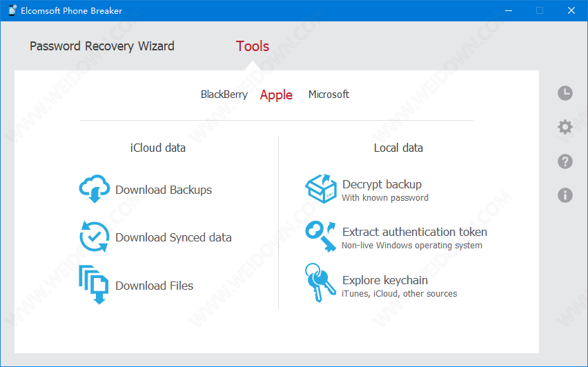Click 'iTunes, iCloud, other sources' subtitle
This screenshot has height=367, width=588.
tap(400, 293)
